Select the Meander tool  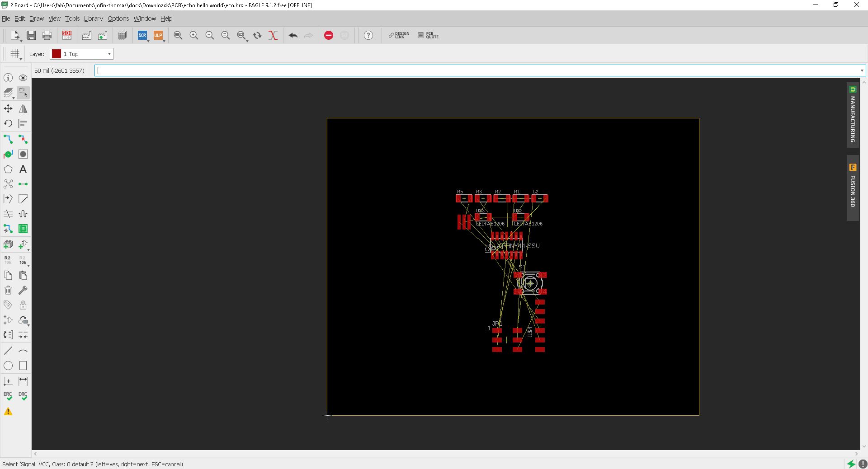click(23, 214)
